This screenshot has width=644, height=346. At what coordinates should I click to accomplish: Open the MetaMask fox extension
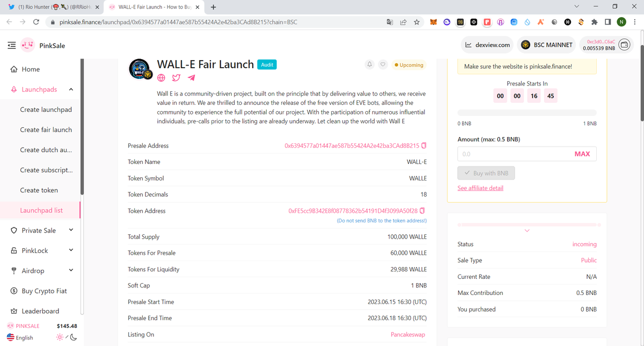pyautogui.click(x=433, y=22)
